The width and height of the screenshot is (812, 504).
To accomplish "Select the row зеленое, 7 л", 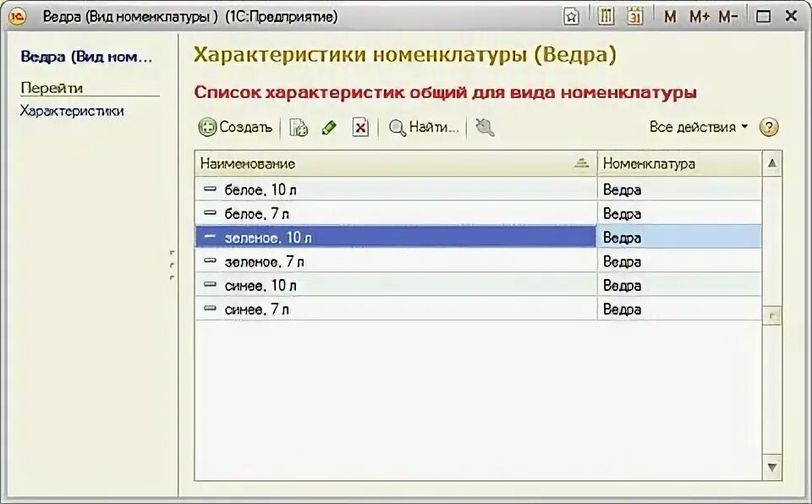I will pyautogui.click(x=478, y=261).
